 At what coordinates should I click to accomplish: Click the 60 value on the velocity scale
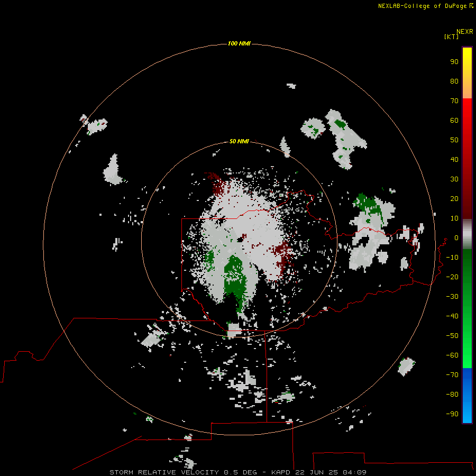(454, 121)
